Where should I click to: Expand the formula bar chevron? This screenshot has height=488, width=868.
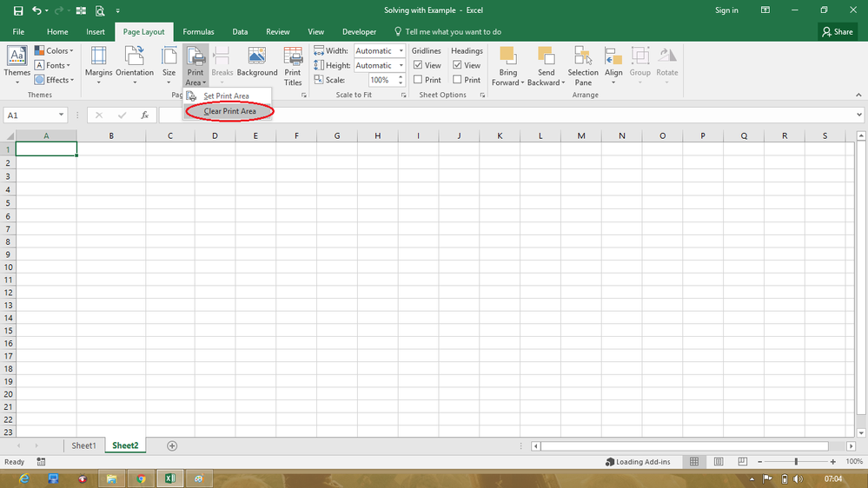858,115
